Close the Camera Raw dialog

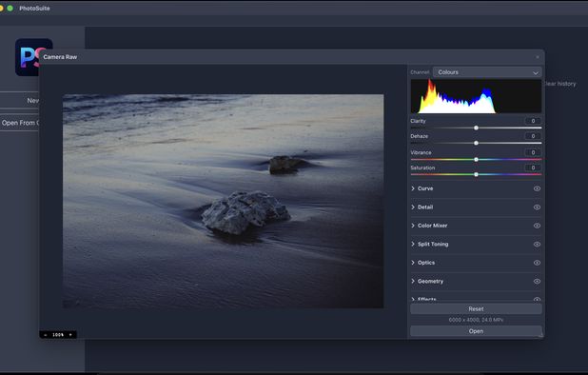538,57
